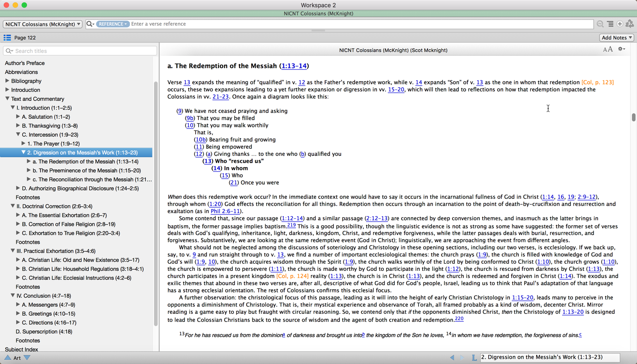637x364 pixels.
Task: Expand the Bibliography tree item
Action: coord(7,81)
